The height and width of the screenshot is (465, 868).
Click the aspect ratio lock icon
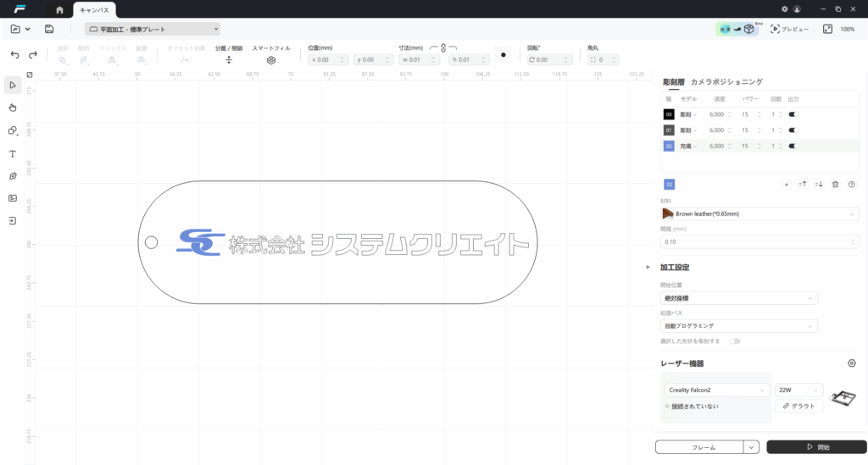pyautogui.click(x=443, y=48)
